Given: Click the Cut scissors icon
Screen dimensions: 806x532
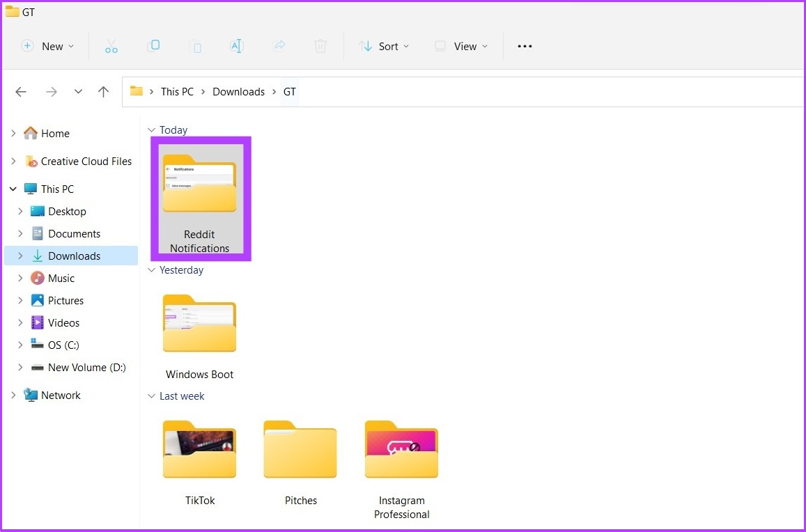Looking at the screenshot, I should tap(111, 46).
